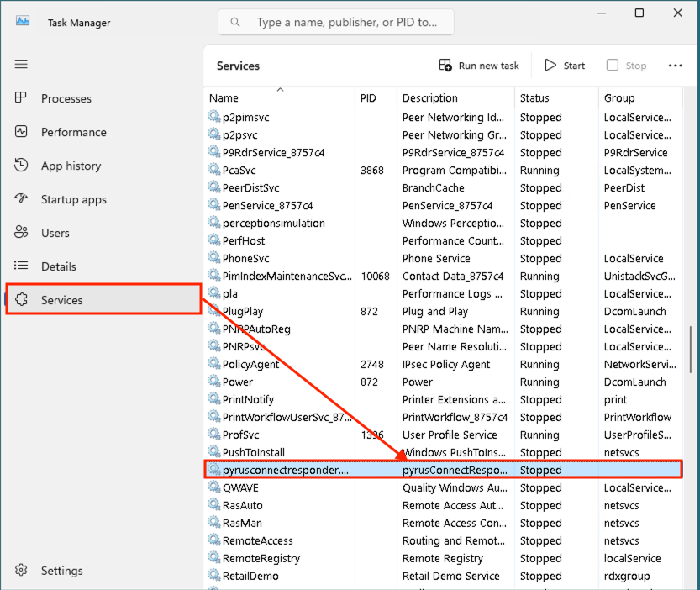Select the RemoteRegistry service name
The image size is (700, 590).
coord(261,558)
